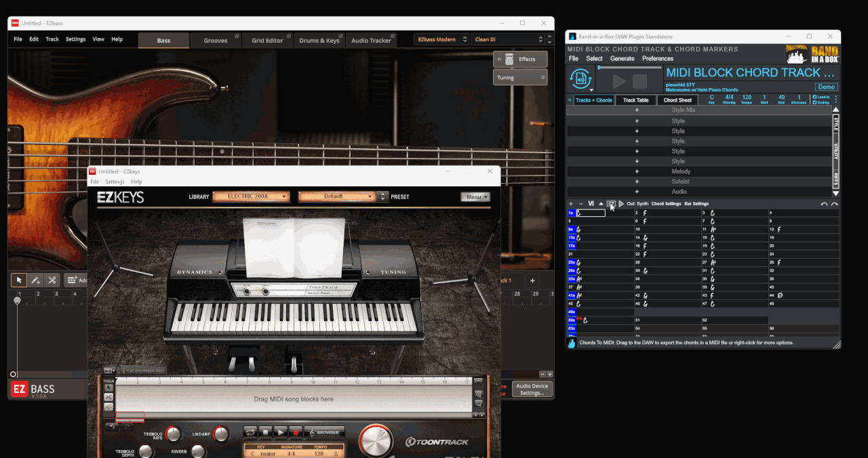Click the add bar plus icon above the chord sheet
This screenshot has width=868, height=458.
[x=571, y=204]
